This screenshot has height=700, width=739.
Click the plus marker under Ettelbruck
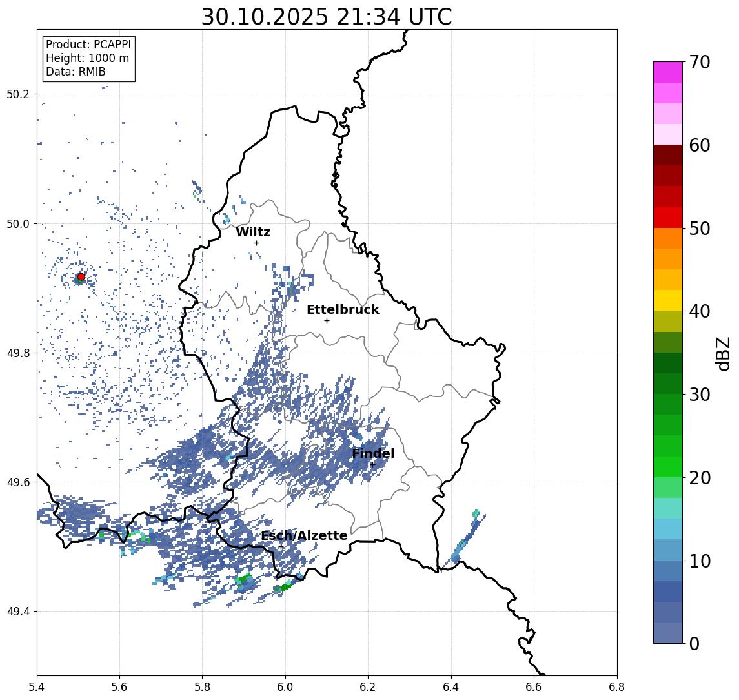[327, 321]
